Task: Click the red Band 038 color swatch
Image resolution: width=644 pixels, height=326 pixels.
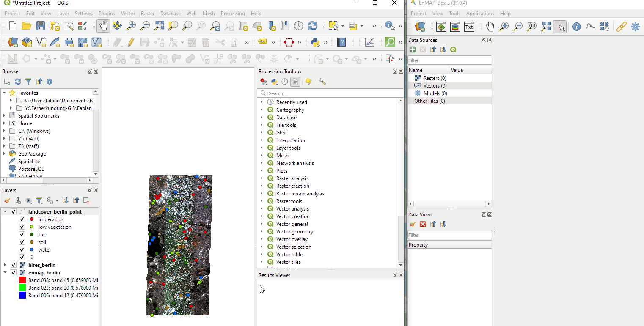Action: click(x=22, y=280)
